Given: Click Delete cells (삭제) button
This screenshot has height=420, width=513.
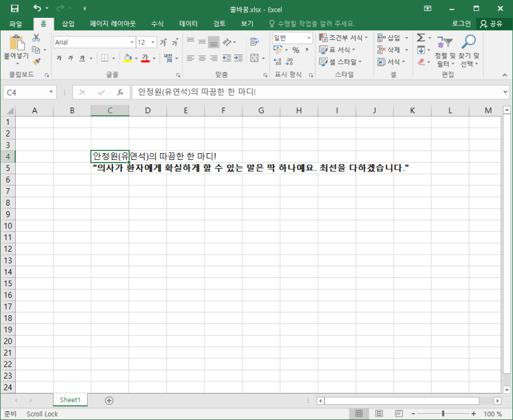Looking at the screenshot, I should [392, 50].
